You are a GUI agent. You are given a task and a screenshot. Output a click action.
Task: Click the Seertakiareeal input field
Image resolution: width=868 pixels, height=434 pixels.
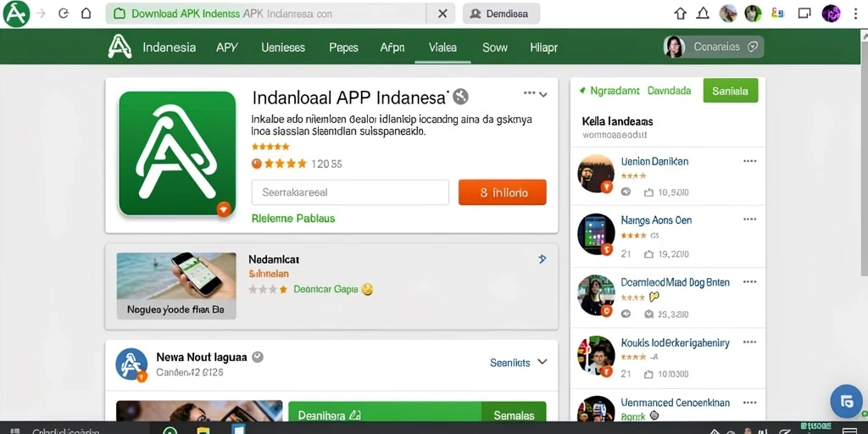click(350, 192)
